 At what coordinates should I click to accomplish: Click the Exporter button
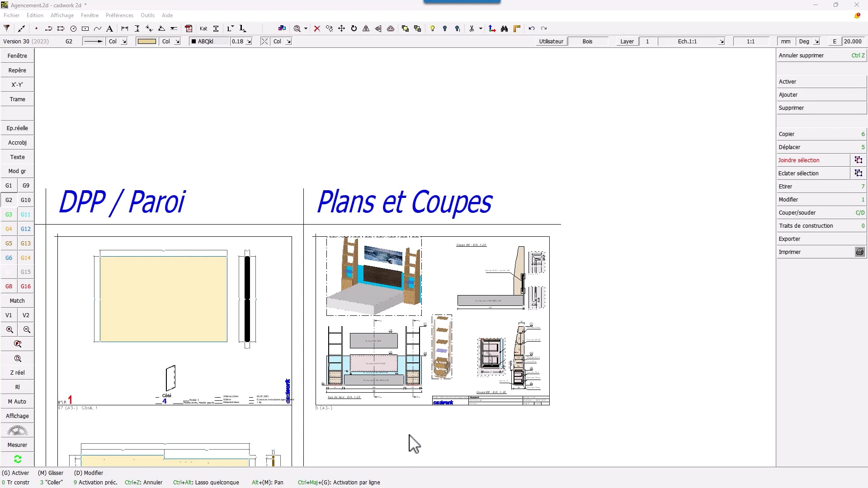click(x=821, y=239)
